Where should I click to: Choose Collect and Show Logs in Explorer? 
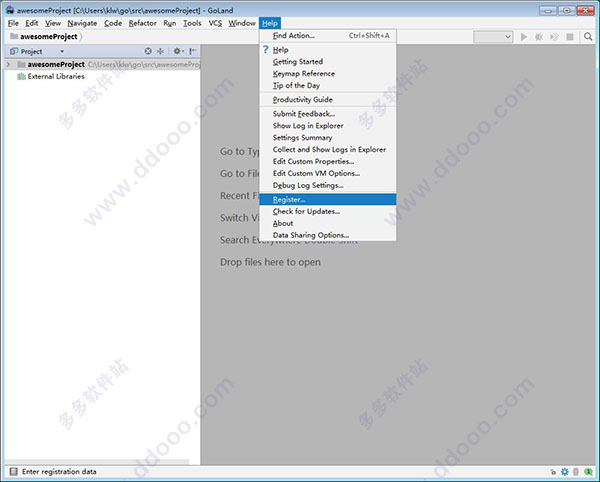point(328,149)
